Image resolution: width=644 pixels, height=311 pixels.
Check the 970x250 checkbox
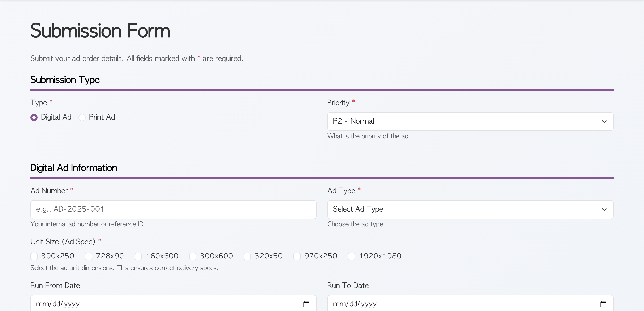pyautogui.click(x=297, y=256)
